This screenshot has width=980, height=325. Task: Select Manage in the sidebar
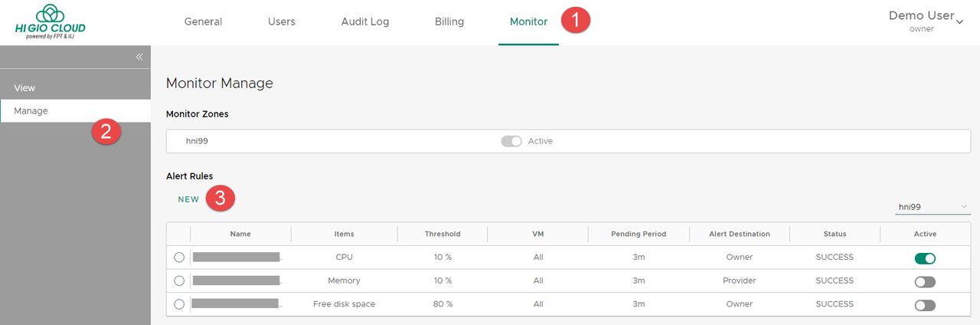(x=31, y=111)
